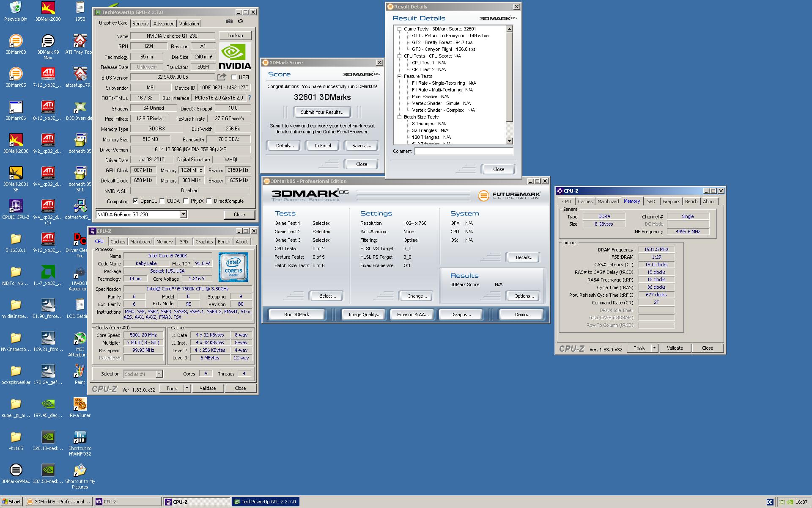
Task: Click the GPU-Z BIOS share/export icon
Action: pos(222,77)
